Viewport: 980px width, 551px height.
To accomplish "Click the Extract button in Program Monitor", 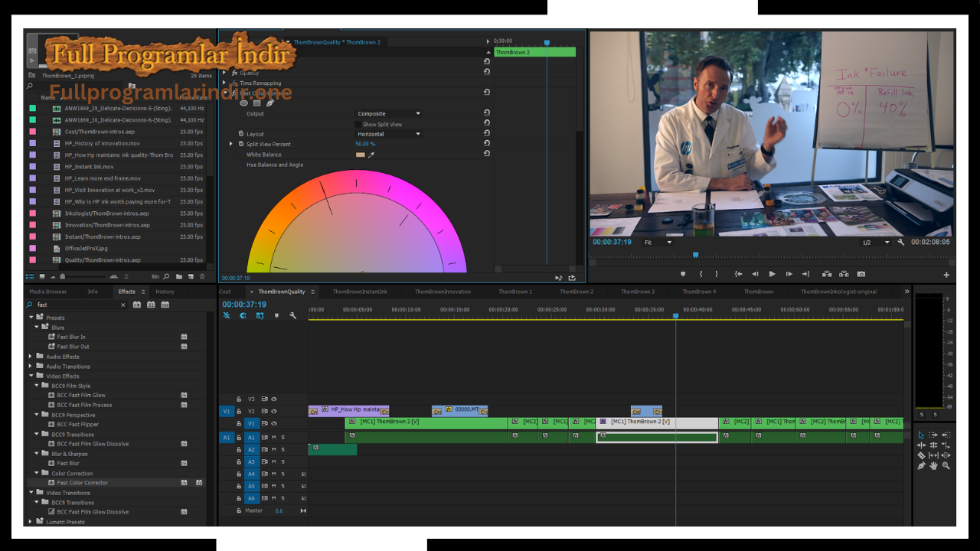I will 844,274.
